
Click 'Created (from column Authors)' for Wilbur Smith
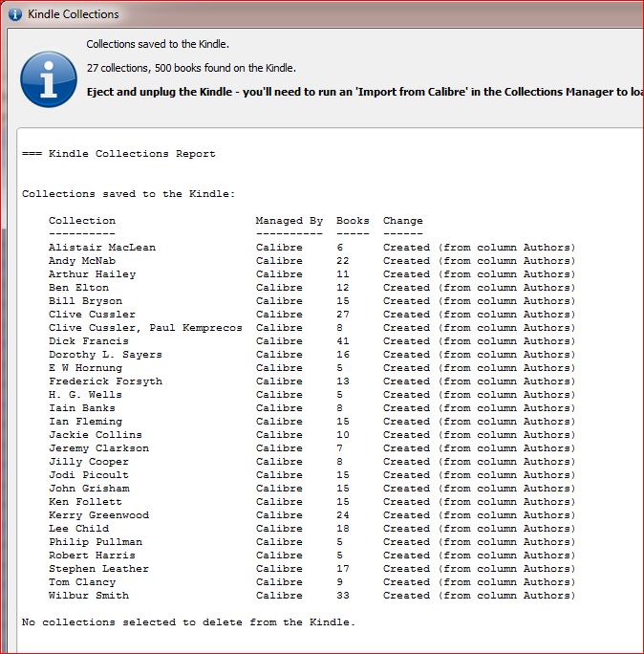(479, 595)
